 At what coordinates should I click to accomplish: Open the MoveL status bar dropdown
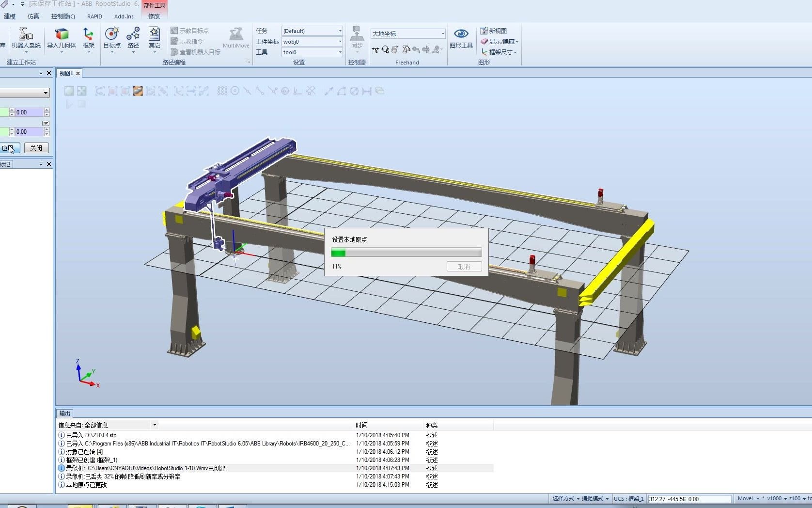click(748, 498)
